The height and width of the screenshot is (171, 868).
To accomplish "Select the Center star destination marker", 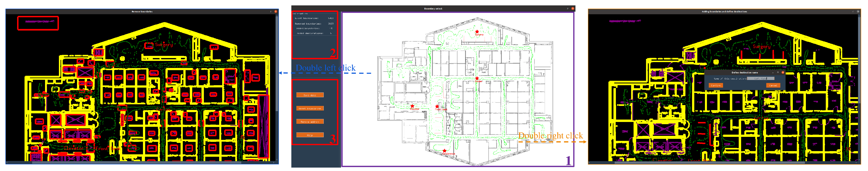I will [x=477, y=78].
